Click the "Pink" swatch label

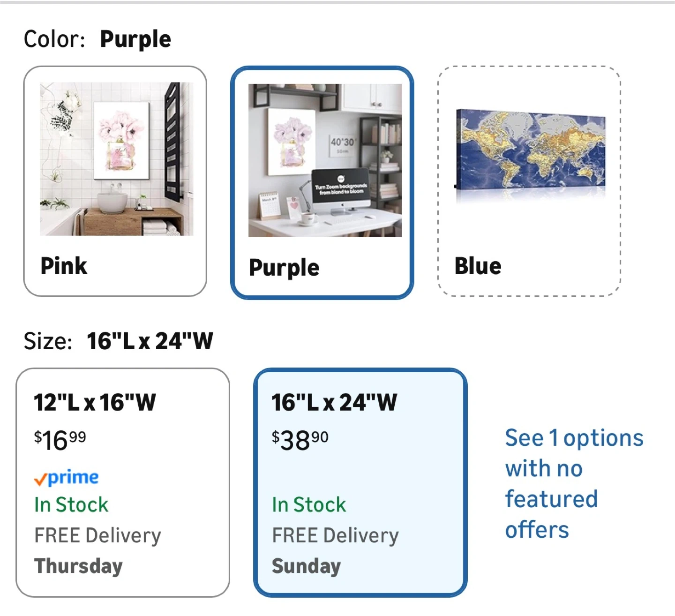coord(64,266)
